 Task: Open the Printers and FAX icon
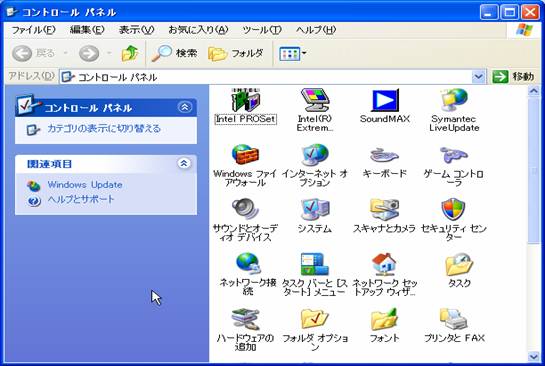point(454,319)
